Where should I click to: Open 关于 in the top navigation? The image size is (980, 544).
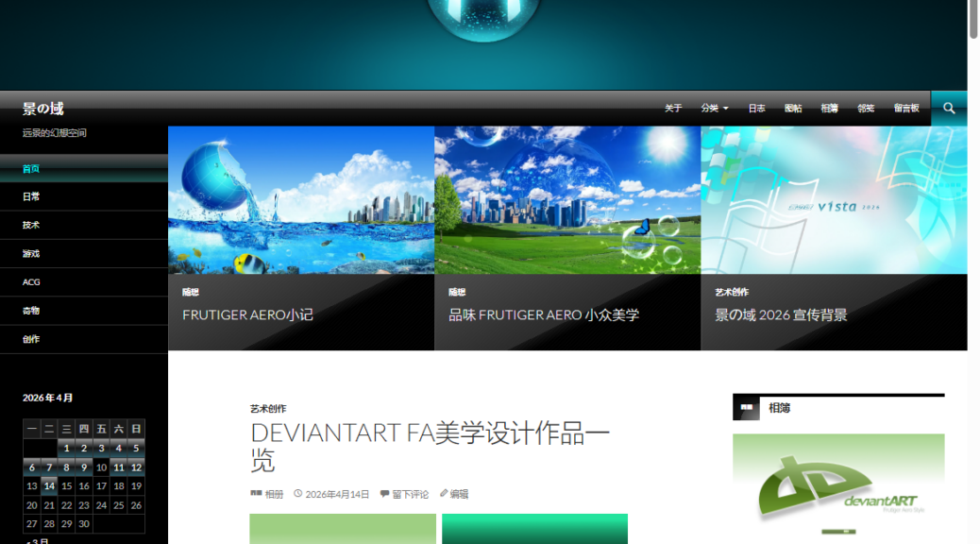click(x=672, y=109)
